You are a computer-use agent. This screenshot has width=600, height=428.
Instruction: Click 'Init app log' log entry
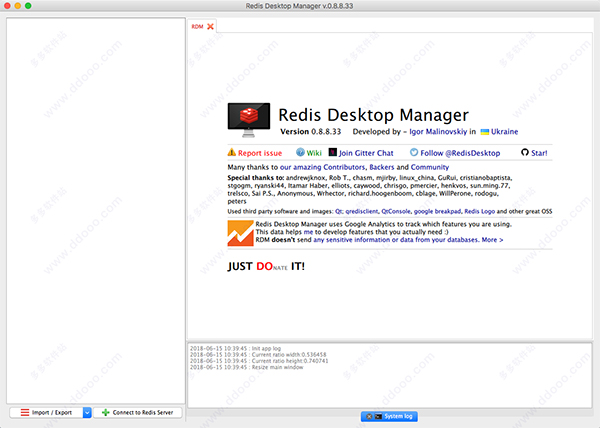coord(235,348)
